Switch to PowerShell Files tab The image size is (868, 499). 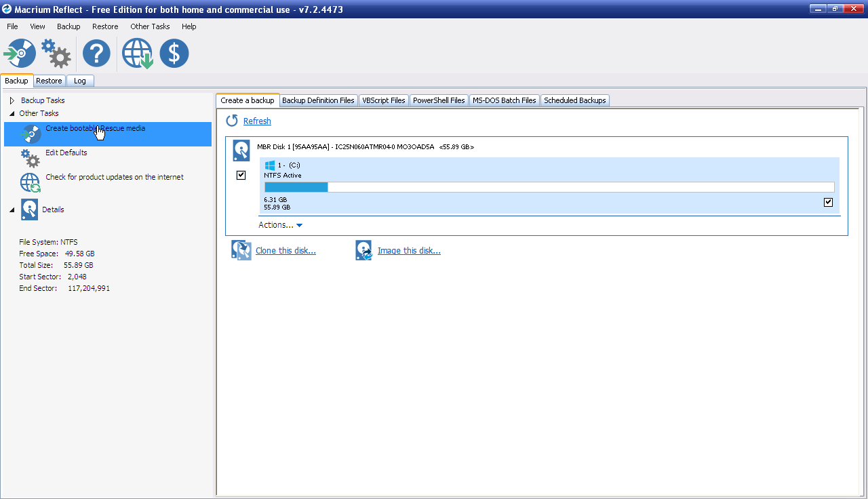[x=439, y=100]
